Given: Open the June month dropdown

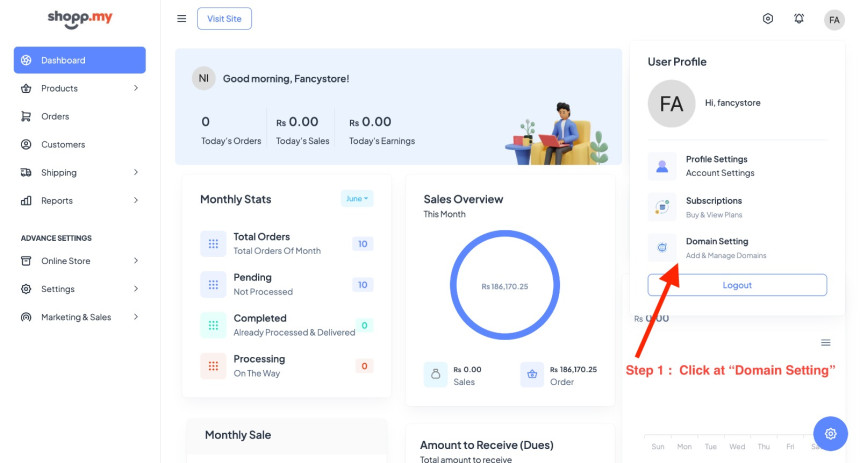Looking at the screenshot, I should 357,199.
